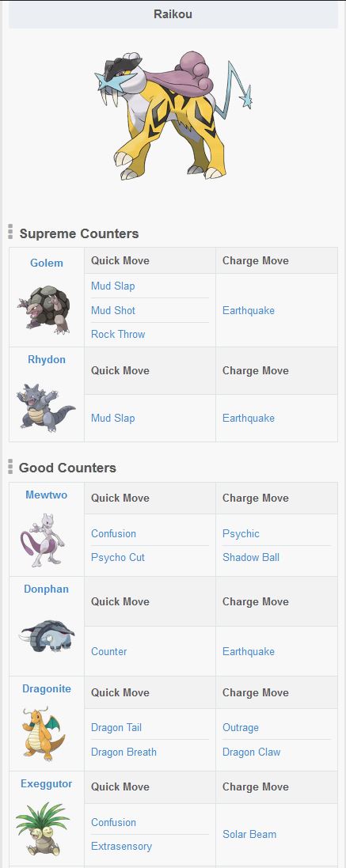This screenshot has width=346, height=868.
Task: Open Exeggutor's Solar Beam move link
Action: [x=249, y=834]
